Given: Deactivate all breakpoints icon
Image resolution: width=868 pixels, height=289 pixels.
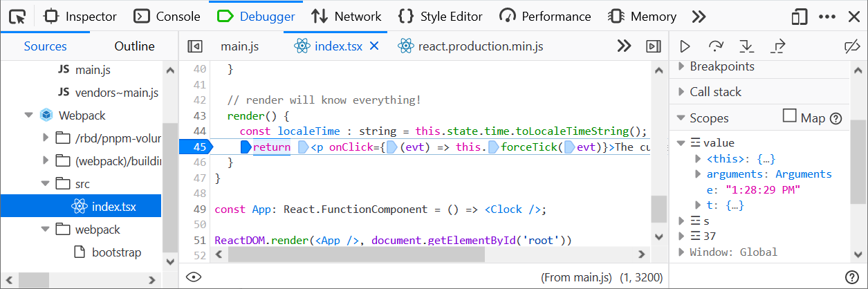Looking at the screenshot, I should [852, 46].
